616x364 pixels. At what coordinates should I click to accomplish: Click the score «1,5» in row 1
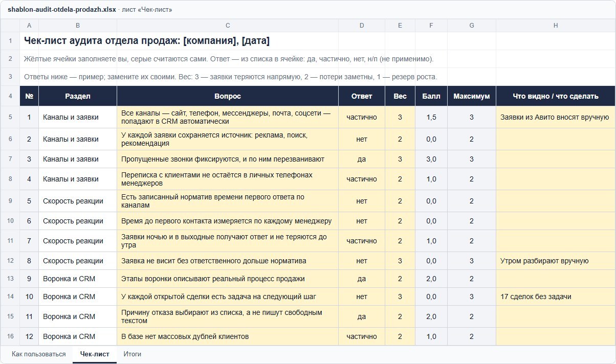pos(431,117)
